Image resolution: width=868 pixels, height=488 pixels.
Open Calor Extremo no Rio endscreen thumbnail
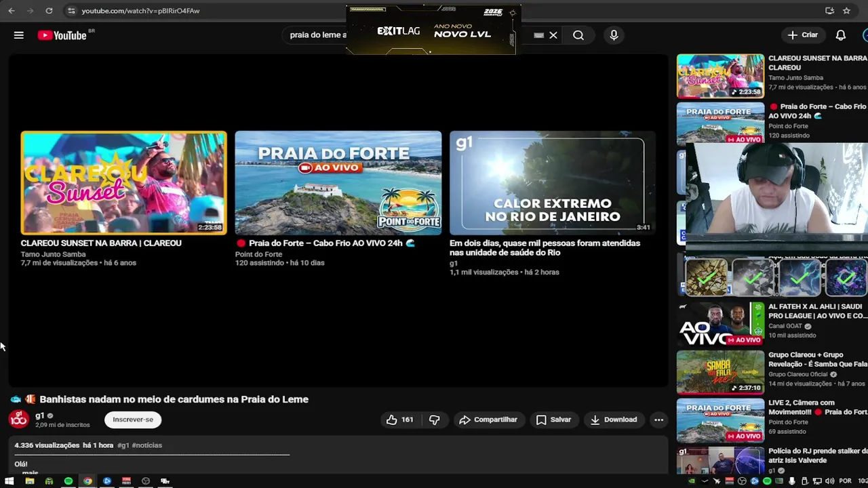click(x=552, y=183)
